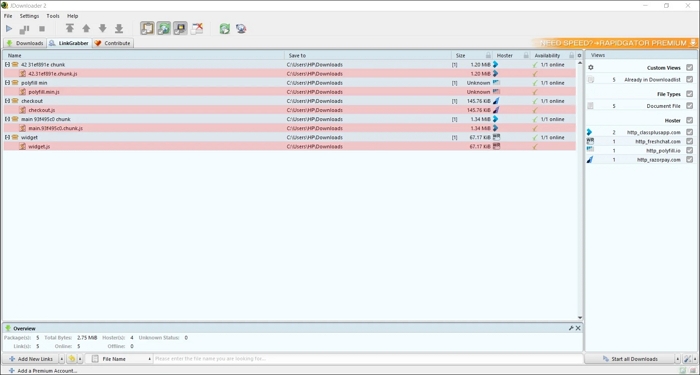The image size is (700, 375).
Task: Click the Rapidgator Premium banner
Action: [616, 43]
